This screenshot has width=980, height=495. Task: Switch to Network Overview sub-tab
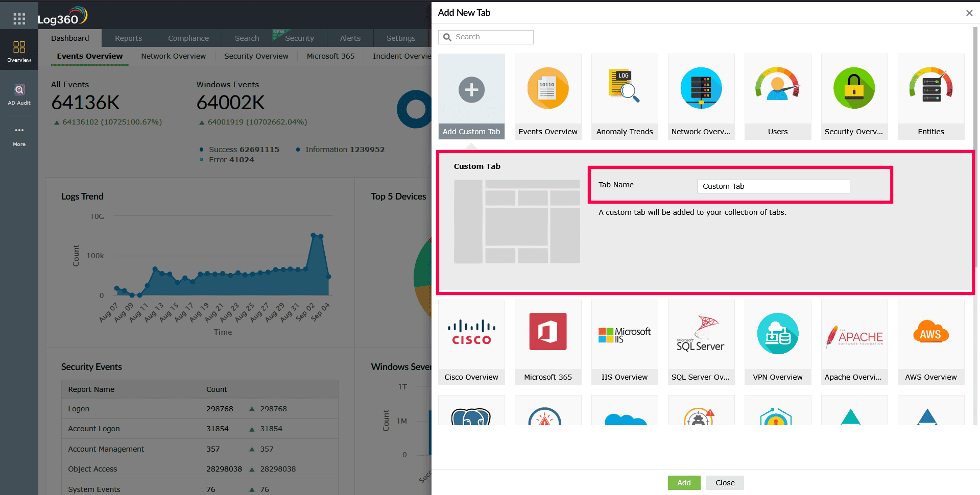174,56
